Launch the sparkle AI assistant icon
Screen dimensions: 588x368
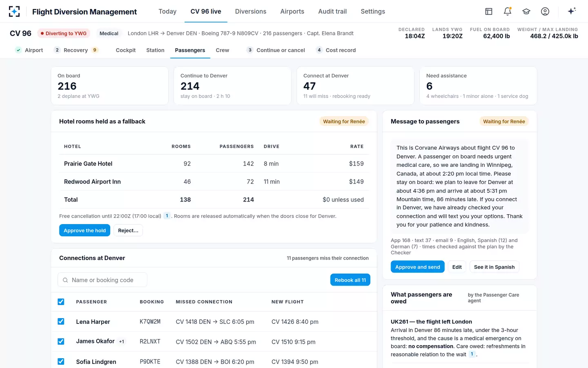[572, 11]
